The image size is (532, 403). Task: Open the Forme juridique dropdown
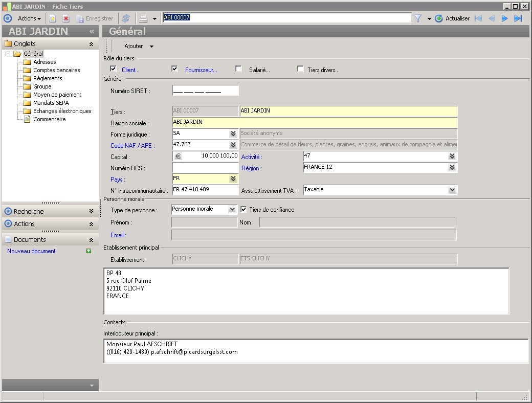point(233,133)
